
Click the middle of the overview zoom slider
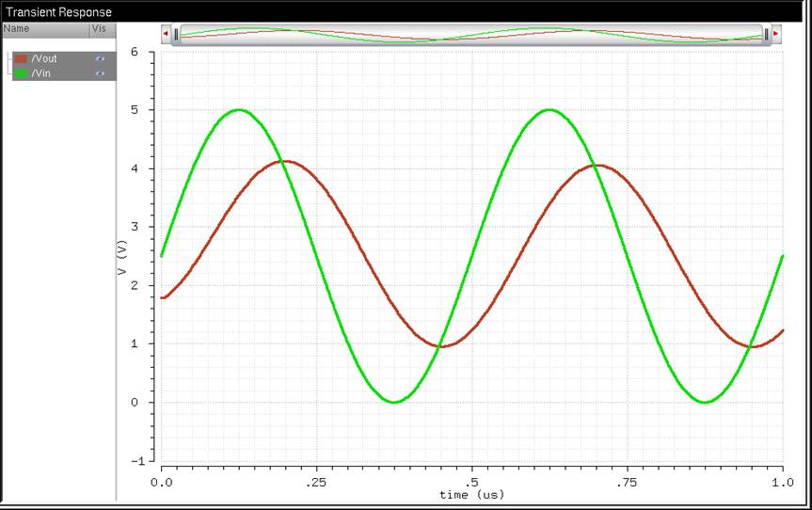click(471, 34)
